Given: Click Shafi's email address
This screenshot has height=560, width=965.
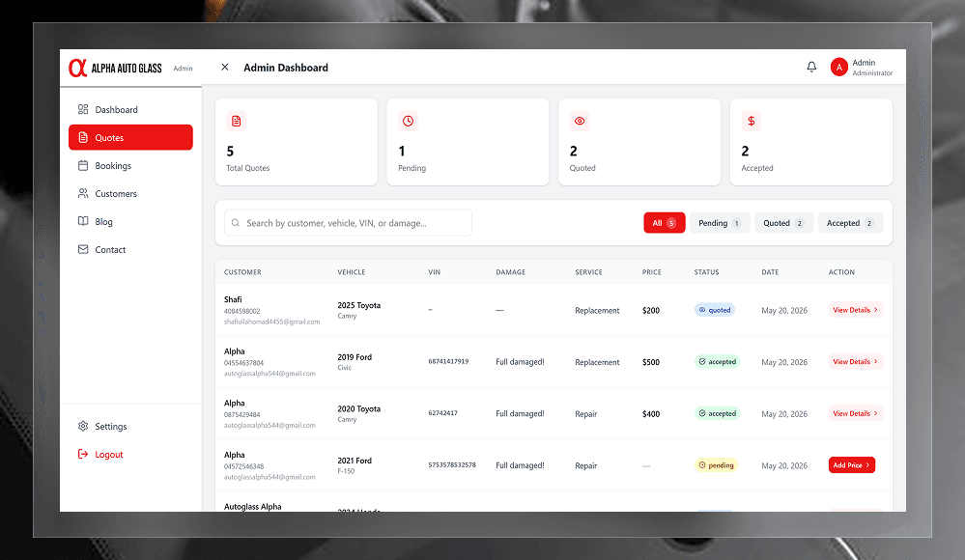Looking at the screenshot, I should point(272,322).
